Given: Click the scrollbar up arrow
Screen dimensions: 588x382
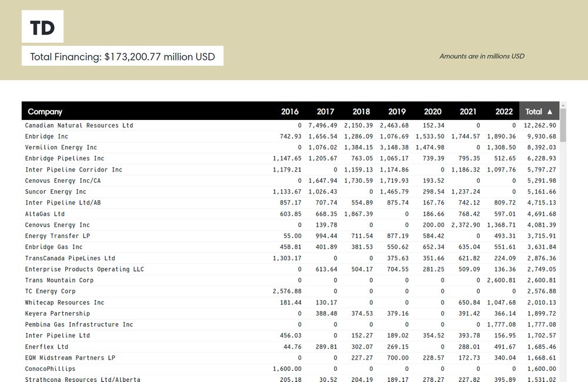Looking at the screenshot, I should (x=563, y=106).
